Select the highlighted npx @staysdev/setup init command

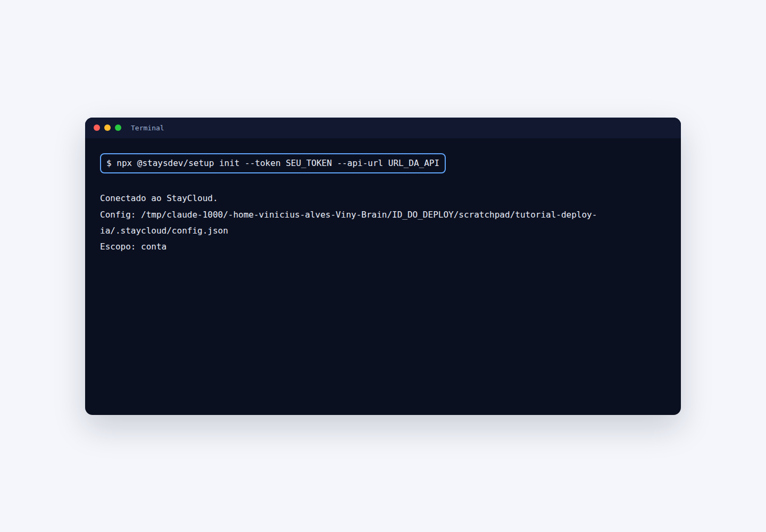[273, 163]
